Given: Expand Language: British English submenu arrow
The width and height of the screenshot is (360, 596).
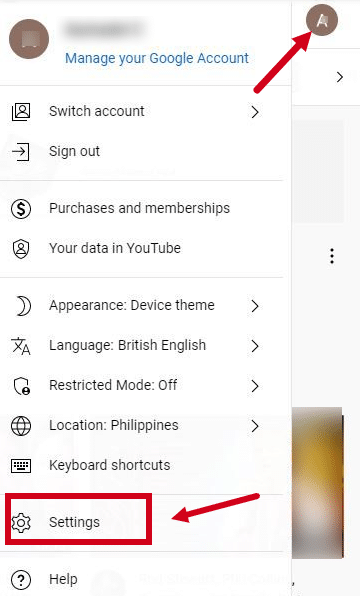Looking at the screenshot, I should pyautogui.click(x=255, y=346).
